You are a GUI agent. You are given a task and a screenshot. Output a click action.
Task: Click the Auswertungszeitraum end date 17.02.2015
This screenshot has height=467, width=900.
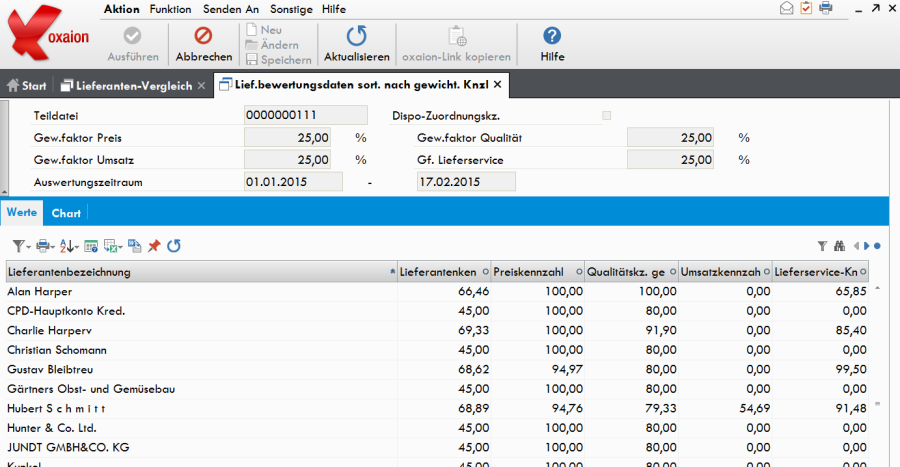coord(466,182)
